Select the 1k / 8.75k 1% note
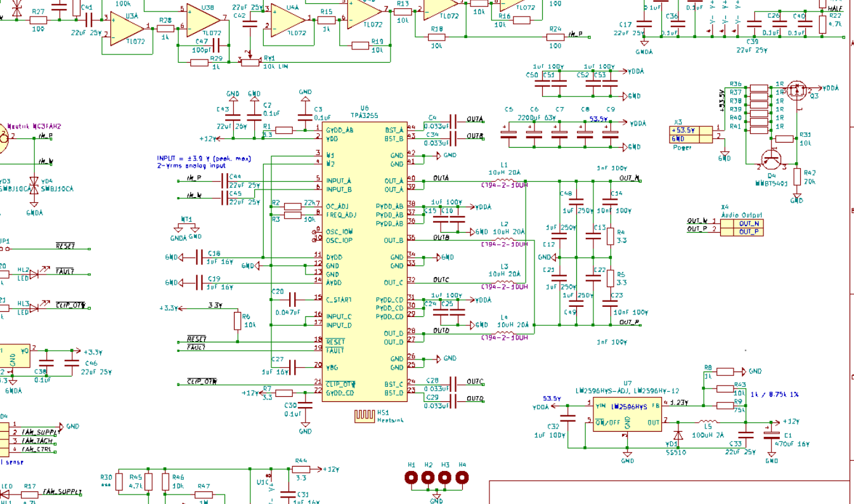 tap(775, 393)
